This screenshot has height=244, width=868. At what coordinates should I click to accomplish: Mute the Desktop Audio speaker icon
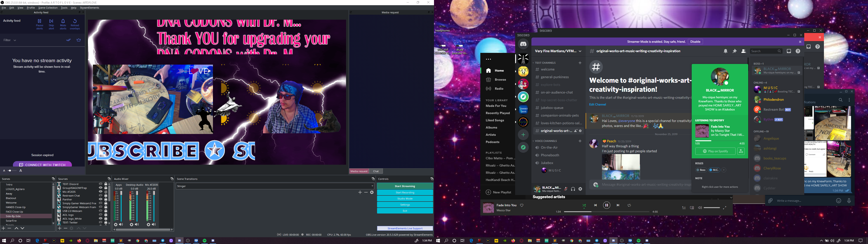(137, 224)
